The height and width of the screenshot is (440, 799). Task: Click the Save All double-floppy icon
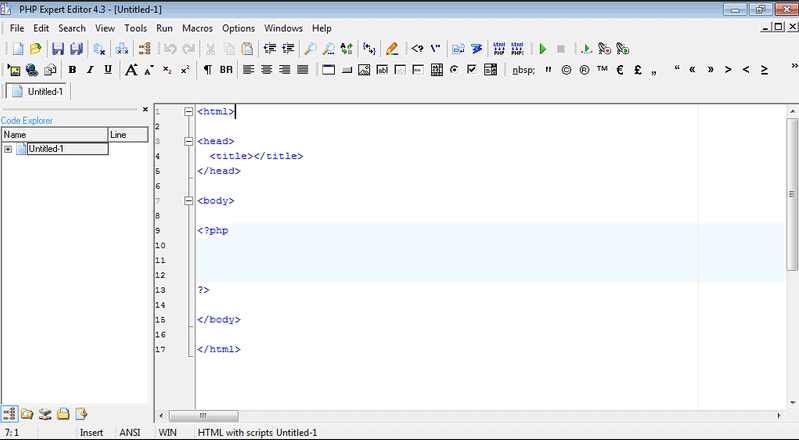[76, 49]
